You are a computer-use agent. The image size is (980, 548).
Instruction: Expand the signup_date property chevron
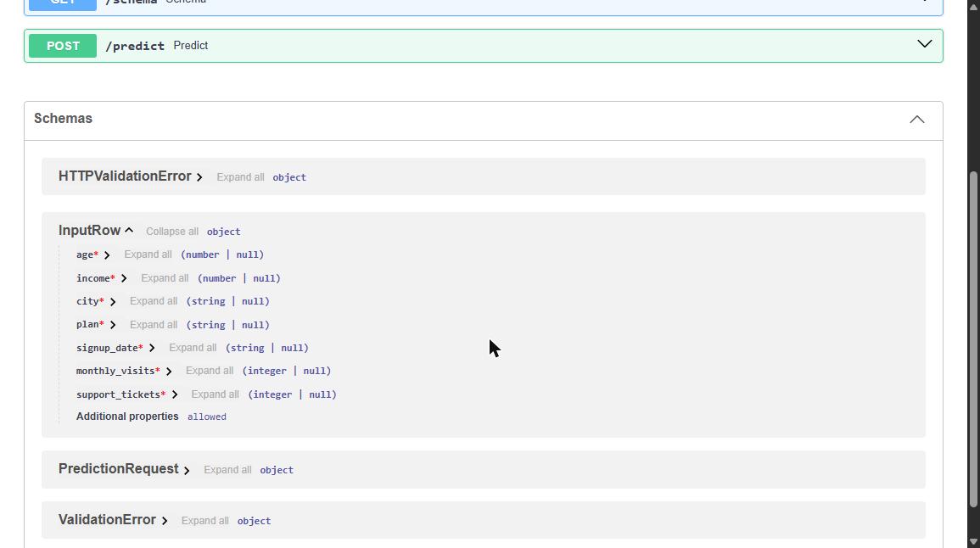(152, 348)
